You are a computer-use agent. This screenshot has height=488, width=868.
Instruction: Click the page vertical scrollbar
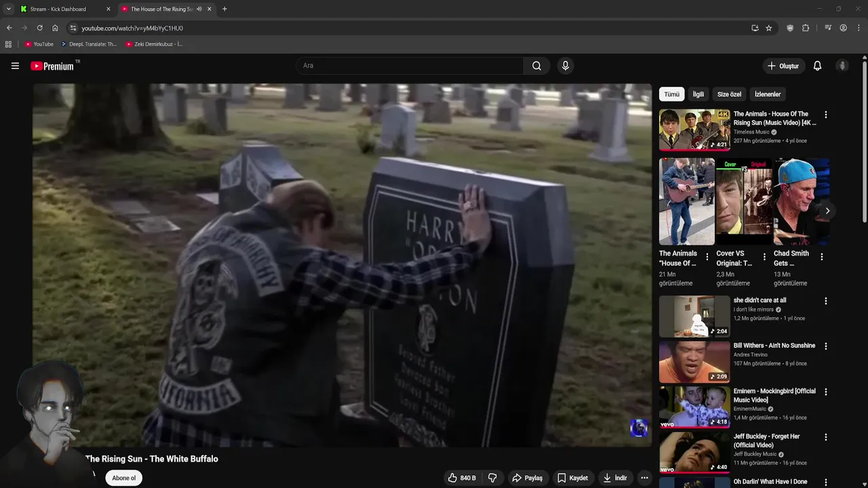(865, 142)
